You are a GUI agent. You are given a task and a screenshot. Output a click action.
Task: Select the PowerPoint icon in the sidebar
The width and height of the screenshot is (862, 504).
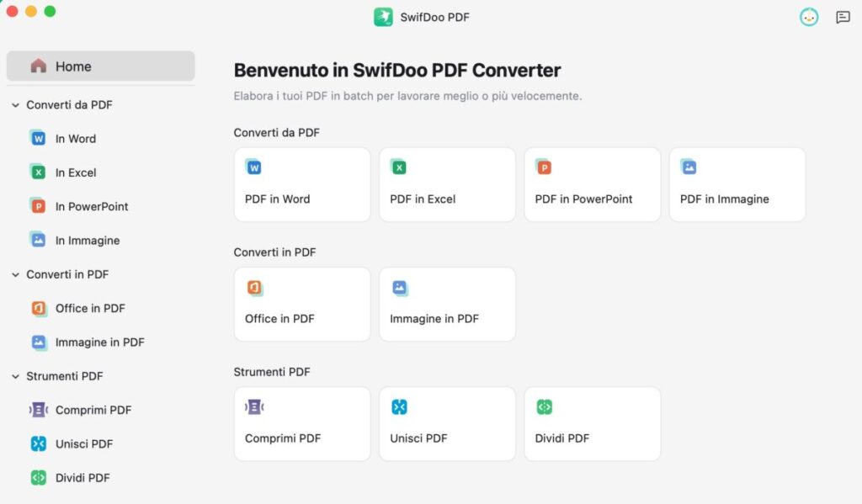click(38, 206)
